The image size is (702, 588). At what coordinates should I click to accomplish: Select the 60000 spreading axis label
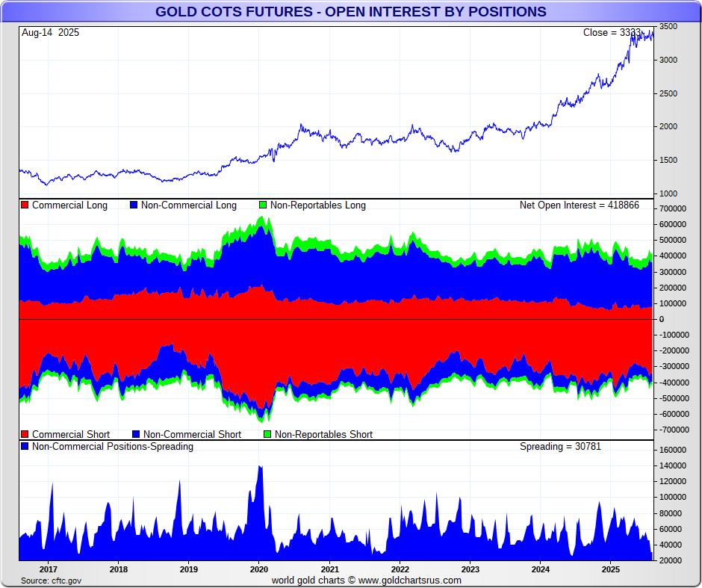(x=671, y=529)
